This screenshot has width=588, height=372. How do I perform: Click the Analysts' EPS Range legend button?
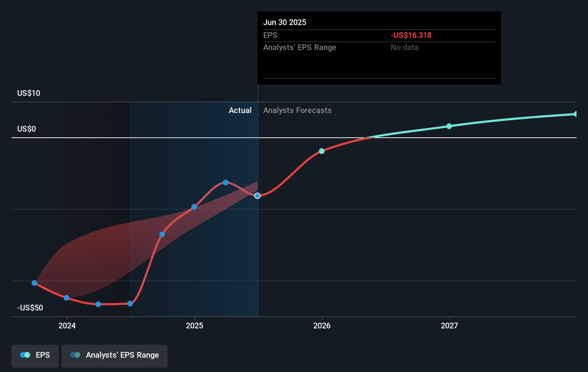tap(115, 356)
